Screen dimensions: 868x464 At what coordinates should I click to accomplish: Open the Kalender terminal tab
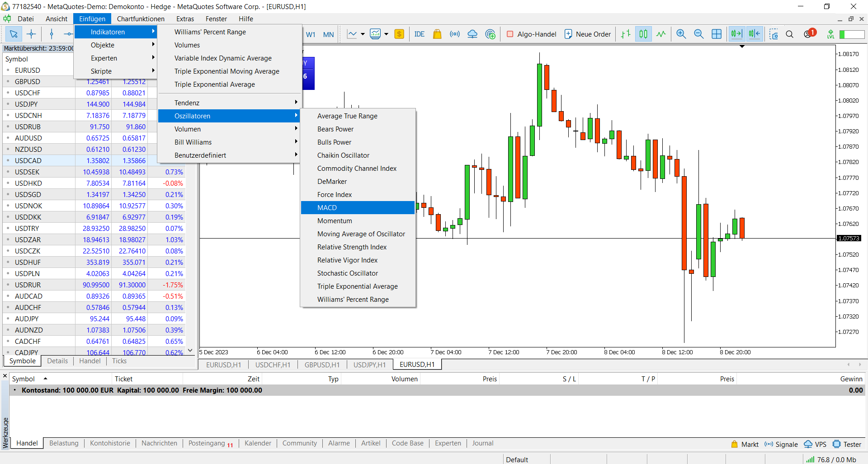[x=258, y=443]
